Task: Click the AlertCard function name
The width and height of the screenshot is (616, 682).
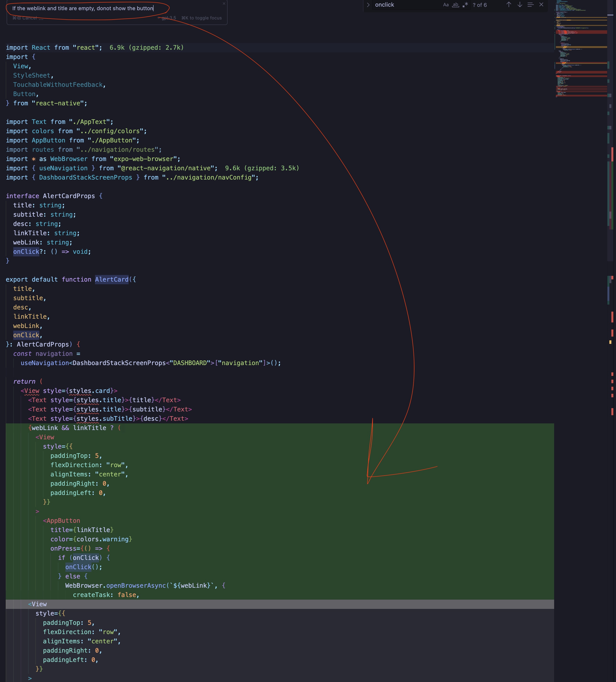Action: (x=112, y=279)
